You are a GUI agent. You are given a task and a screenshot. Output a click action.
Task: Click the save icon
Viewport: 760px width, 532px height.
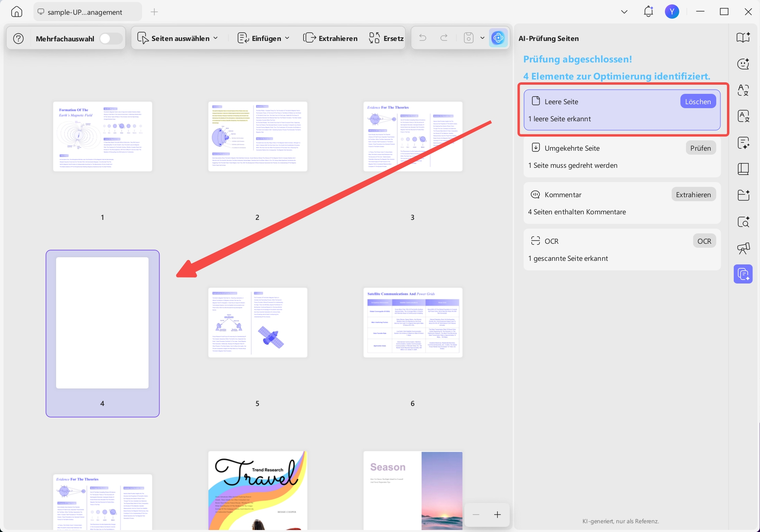point(469,38)
